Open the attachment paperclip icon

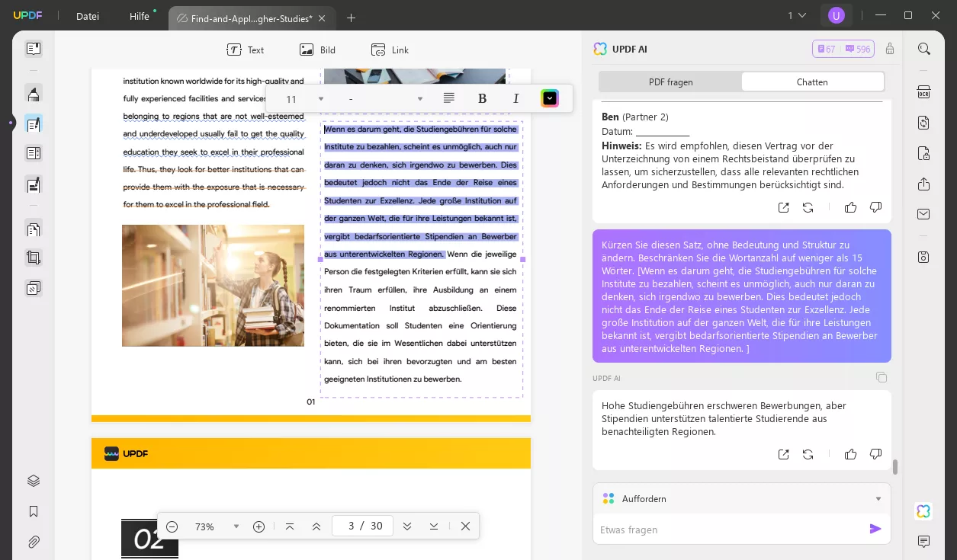coord(34,542)
